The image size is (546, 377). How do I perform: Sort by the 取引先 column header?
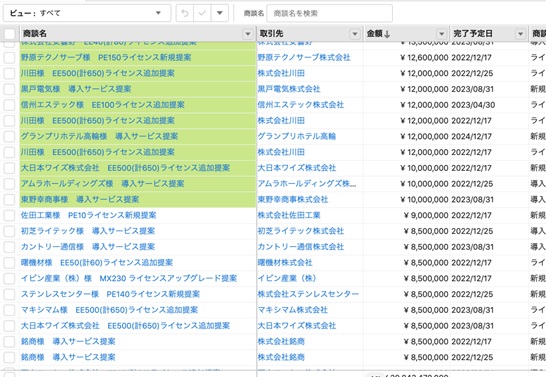[271, 34]
